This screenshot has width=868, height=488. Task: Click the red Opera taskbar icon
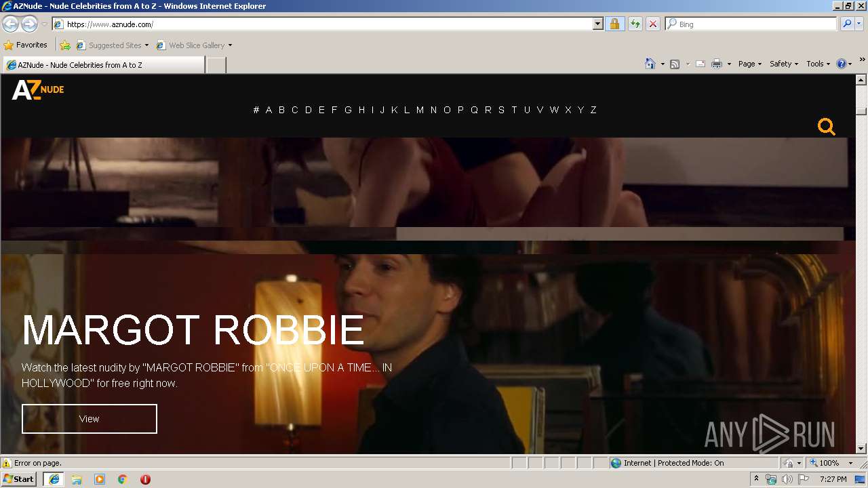(145, 479)
